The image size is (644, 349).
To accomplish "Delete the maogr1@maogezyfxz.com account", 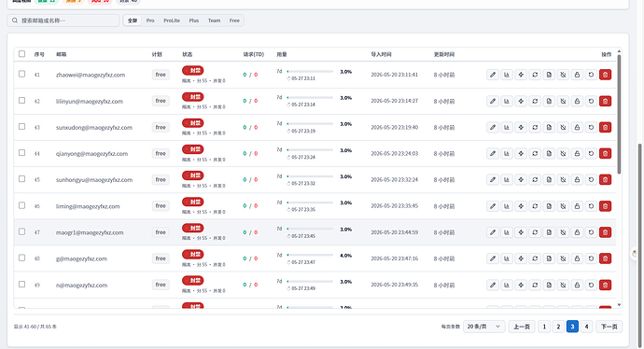I will tap(605, 232).
